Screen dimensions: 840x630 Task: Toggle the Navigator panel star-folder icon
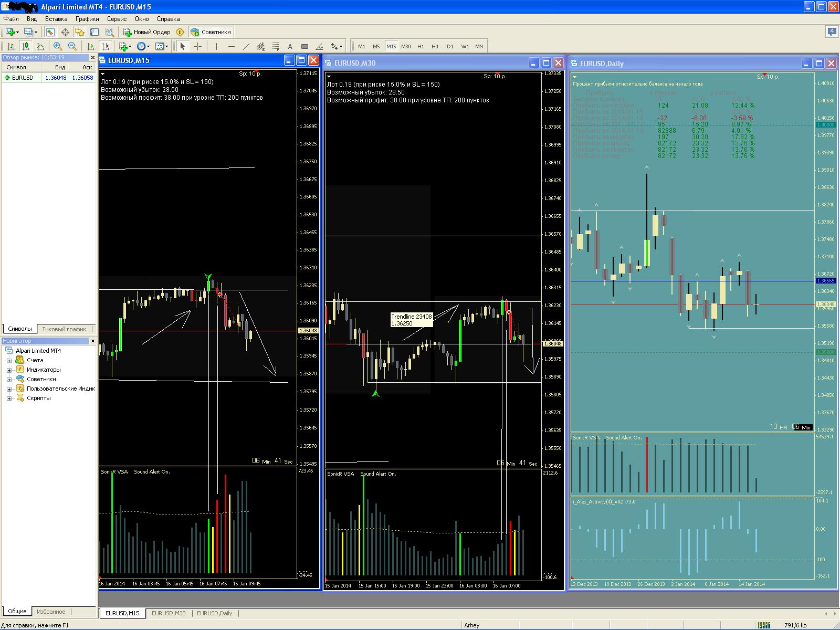(80, 32)
